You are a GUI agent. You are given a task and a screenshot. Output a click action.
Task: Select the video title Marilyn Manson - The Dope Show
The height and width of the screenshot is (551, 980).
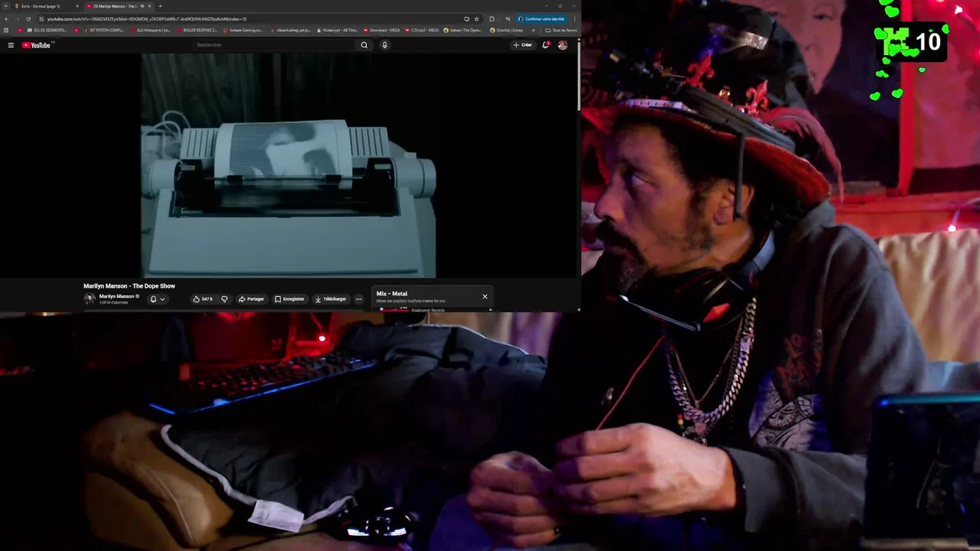pos(129,286)
